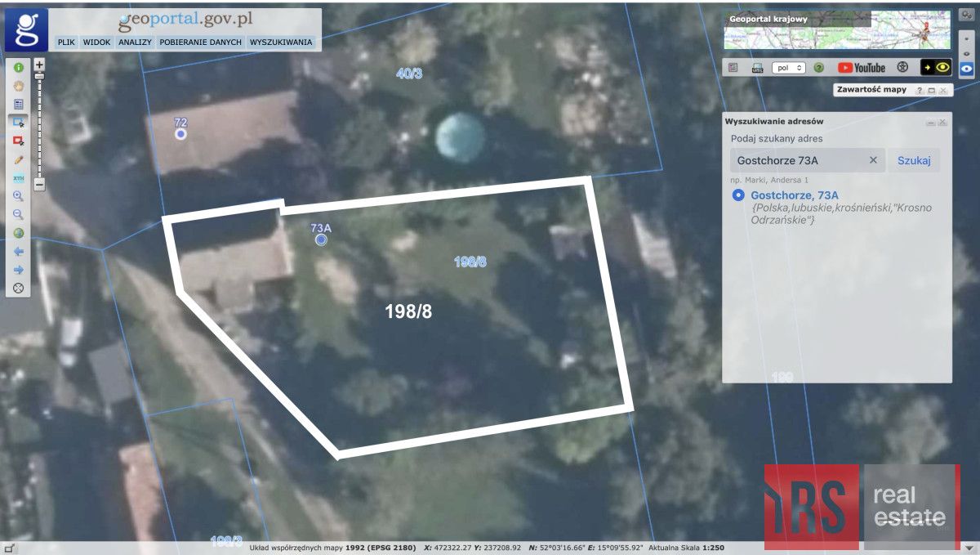The height and width of the screenshot is (555, 980).
Task: Click the Geoportal krajowy overview map
Action: [x=837, y=30]
